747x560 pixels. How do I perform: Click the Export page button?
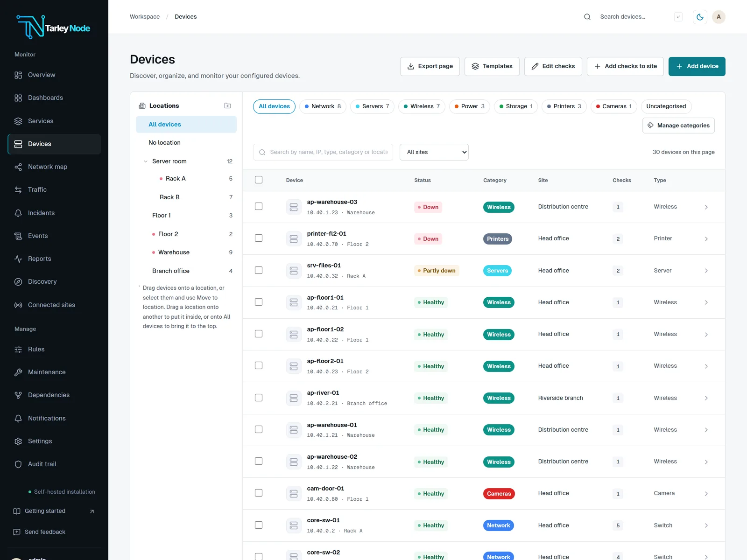tap(430, 66)
